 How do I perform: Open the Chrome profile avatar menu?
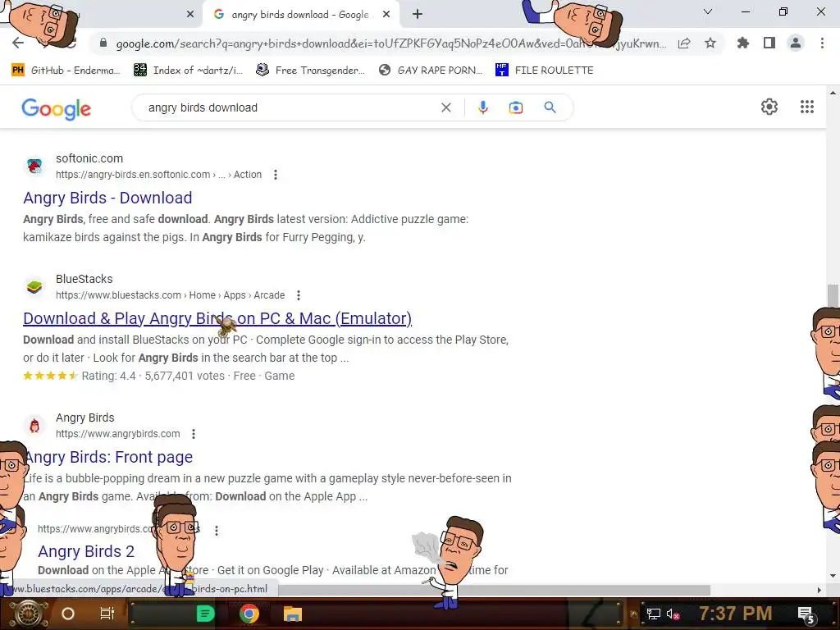click(796, 43)
